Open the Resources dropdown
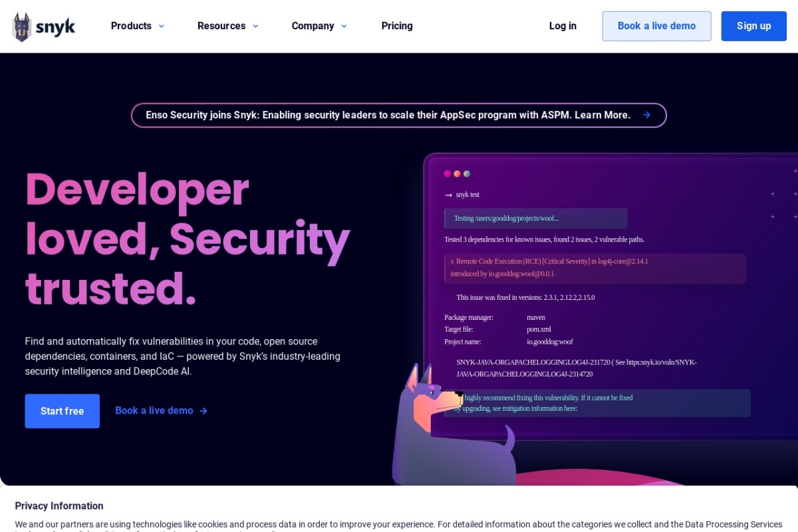The image size is (798, 532). tap(228, 26)
